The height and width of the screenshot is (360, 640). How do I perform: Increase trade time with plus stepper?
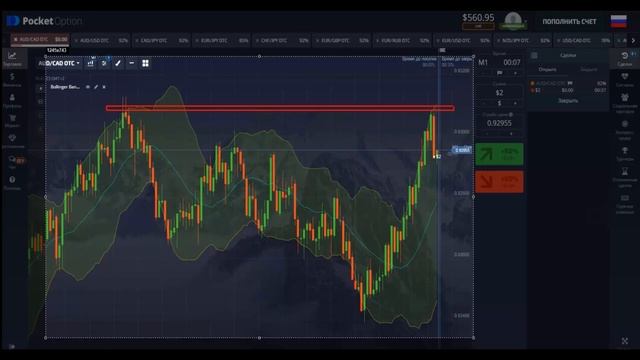point(516,73)
